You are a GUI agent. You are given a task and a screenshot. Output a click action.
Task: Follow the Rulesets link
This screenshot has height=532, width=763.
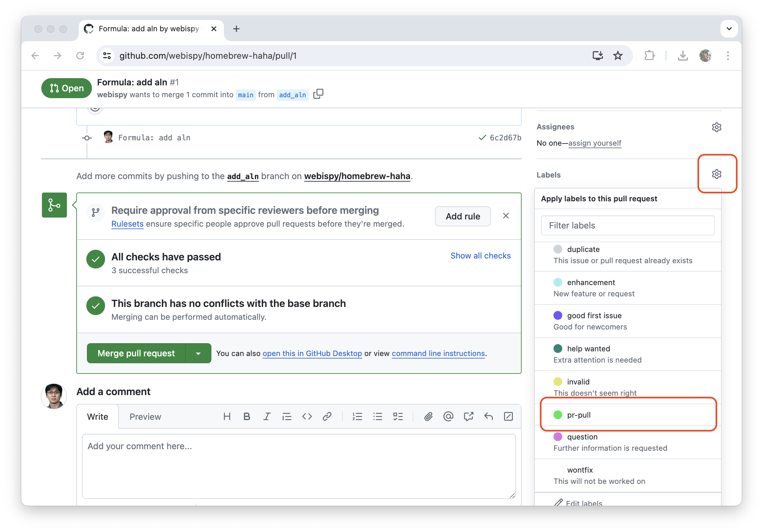(x=127, y=224)
